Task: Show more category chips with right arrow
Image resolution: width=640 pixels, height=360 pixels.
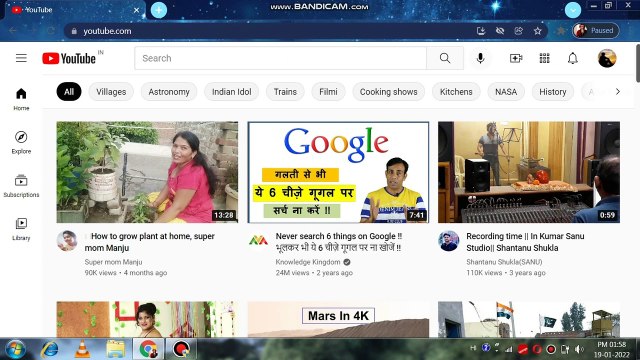Action: (618, 92)
